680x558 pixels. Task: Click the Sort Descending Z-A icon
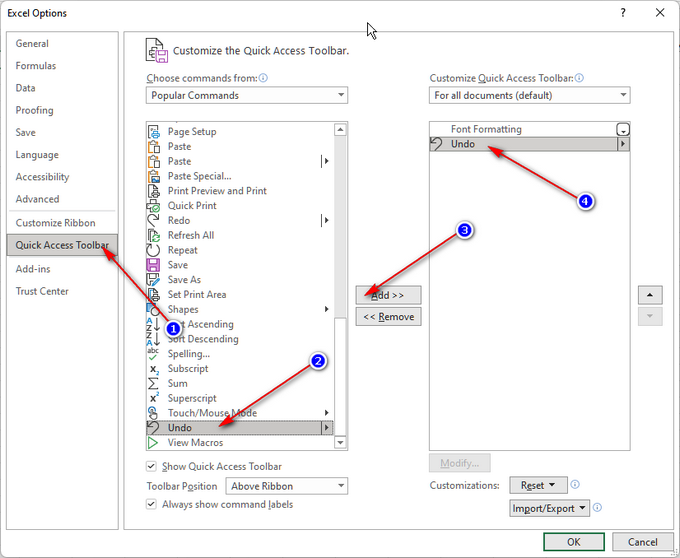[154, 339]
